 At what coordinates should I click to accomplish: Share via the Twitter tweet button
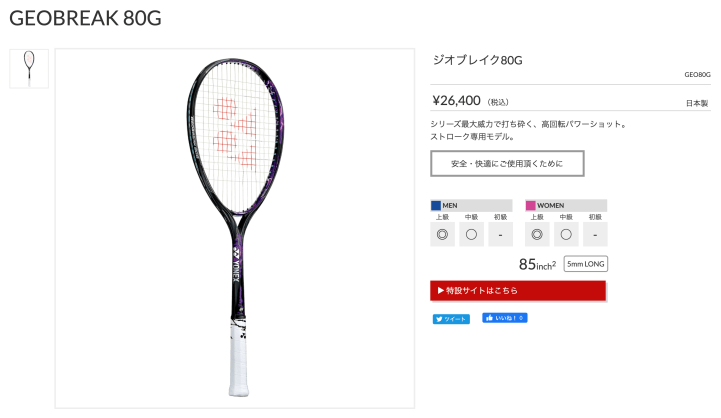click(x=451, y=319)
